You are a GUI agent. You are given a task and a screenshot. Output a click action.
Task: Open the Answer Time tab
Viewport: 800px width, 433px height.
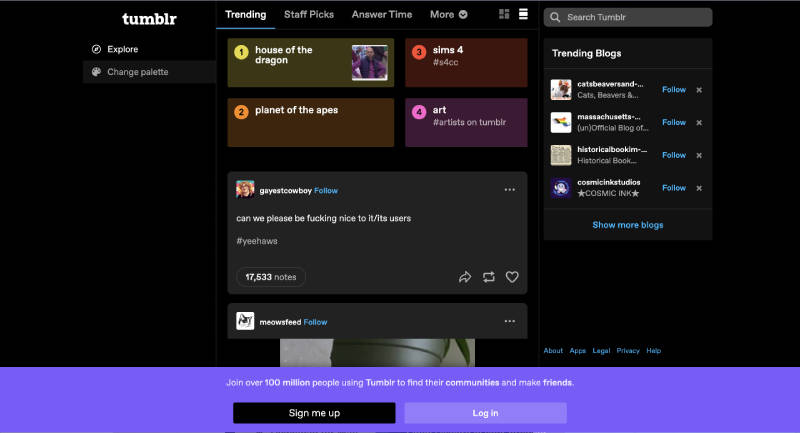pos(381,15)
